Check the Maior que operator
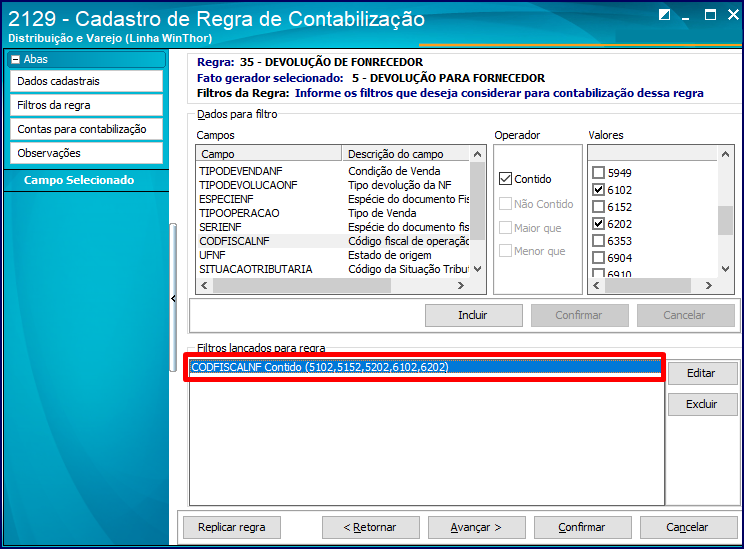 pos(505,228)
